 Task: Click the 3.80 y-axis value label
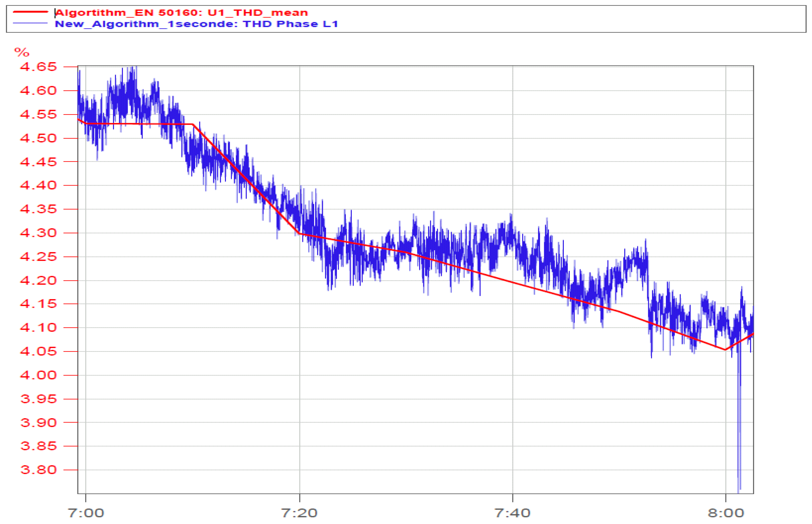38,470
